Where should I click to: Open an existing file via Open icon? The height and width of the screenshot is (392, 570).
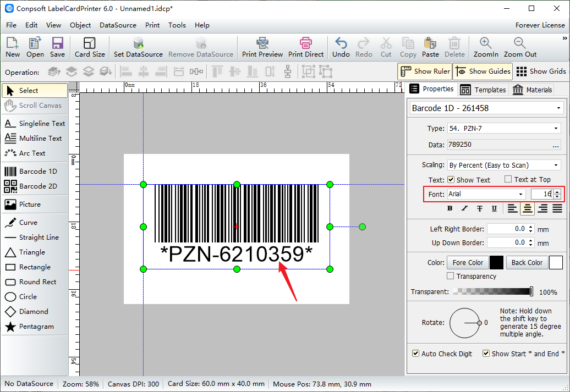(x=35, y=47)
